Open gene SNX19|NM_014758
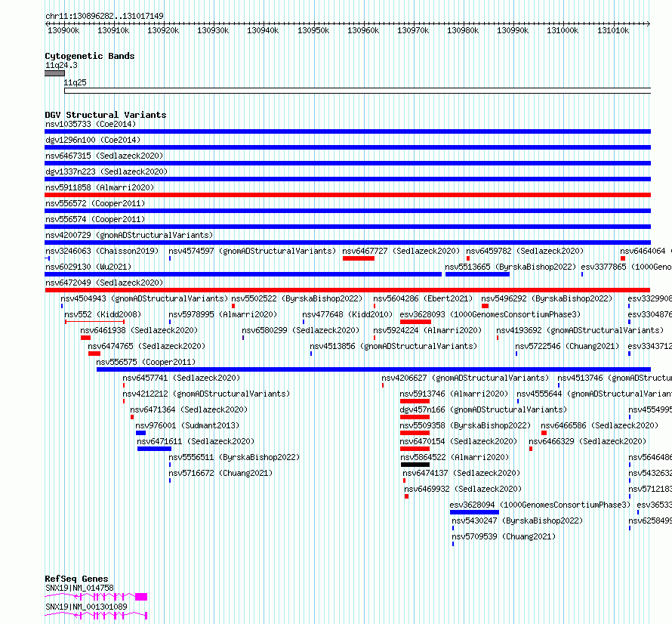The height and width of the screenshot is (624, 672). point(96,597)
